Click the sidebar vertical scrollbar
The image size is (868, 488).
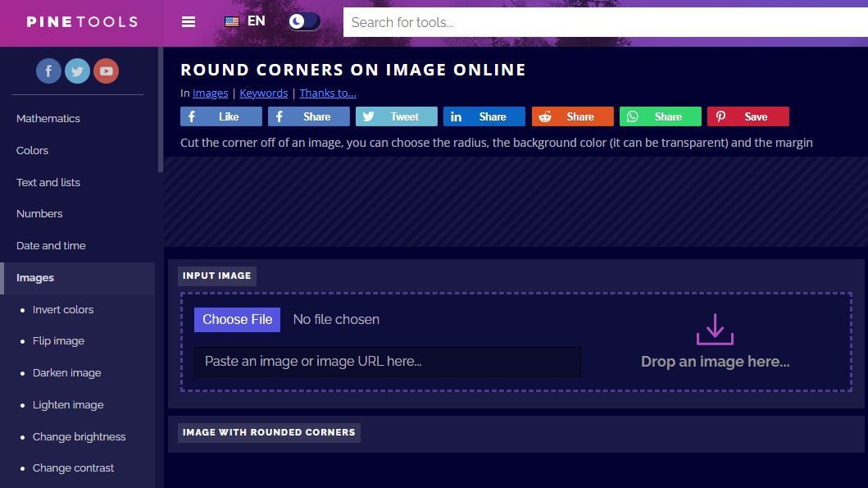(x=161, y=110)
